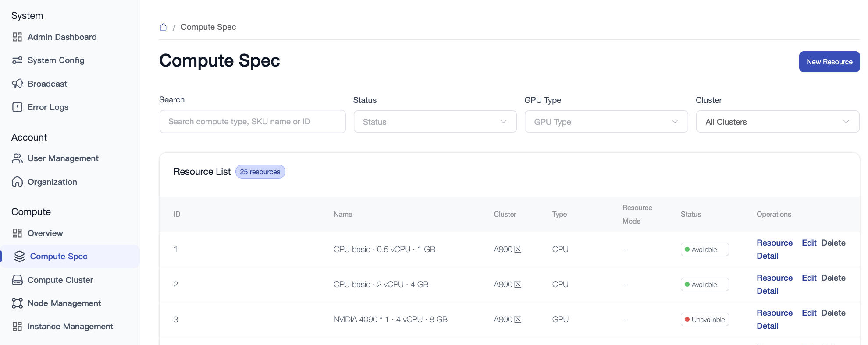
Task: Click the home icon in breadcrumb
Action: pyautogui.click(x=163, y=27)
